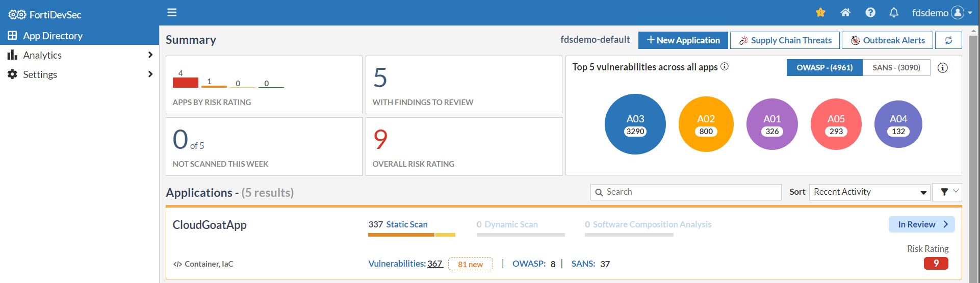
Task: Open the fdsdemo user dropdown arrow
Action: coord(970,13)
